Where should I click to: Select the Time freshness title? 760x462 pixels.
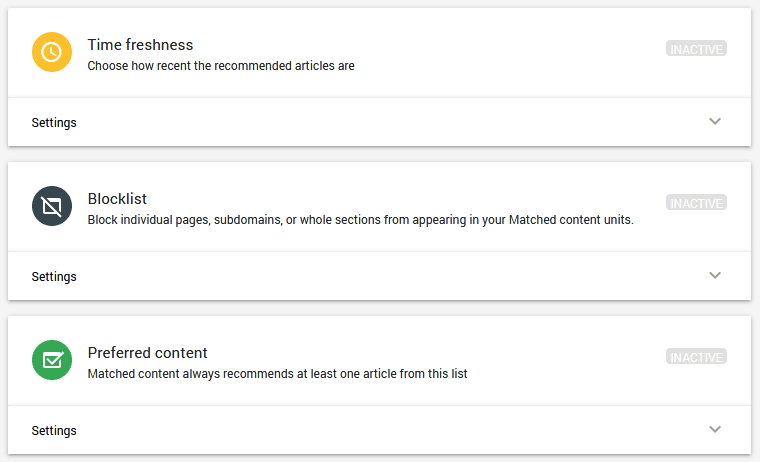pos(140,45)
